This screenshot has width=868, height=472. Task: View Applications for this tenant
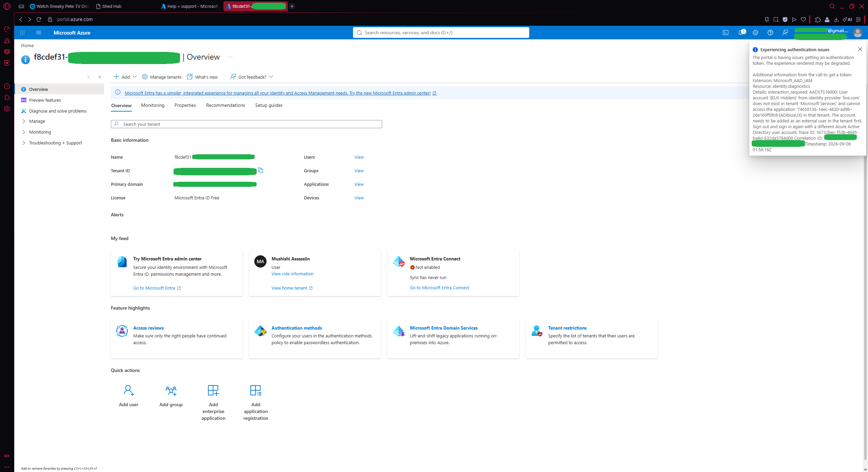pos(359,184)
